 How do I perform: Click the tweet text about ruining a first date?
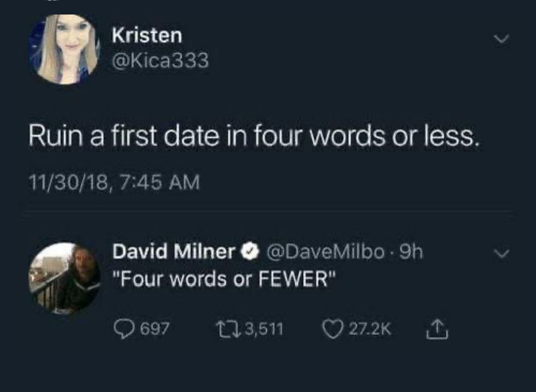click(x=252, y=136)
